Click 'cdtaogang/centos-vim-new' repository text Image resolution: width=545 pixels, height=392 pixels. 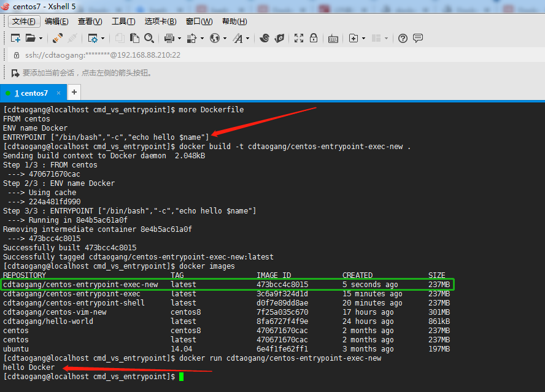point(55,312)
